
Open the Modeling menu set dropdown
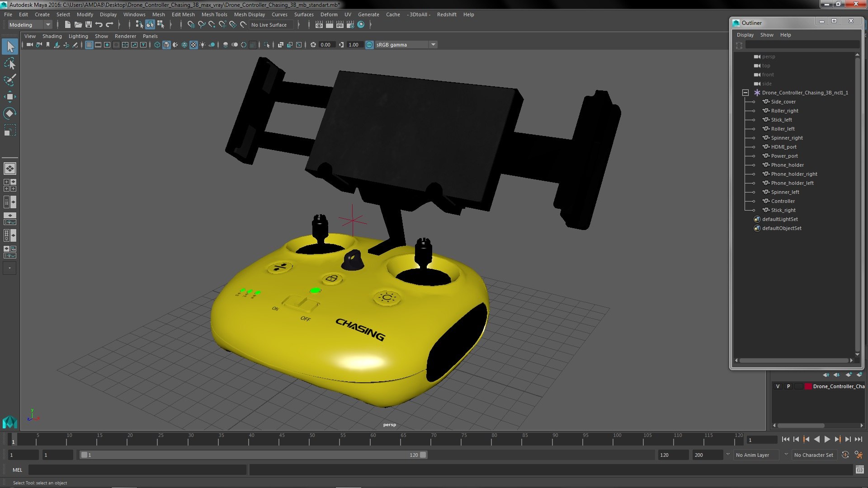30,25
